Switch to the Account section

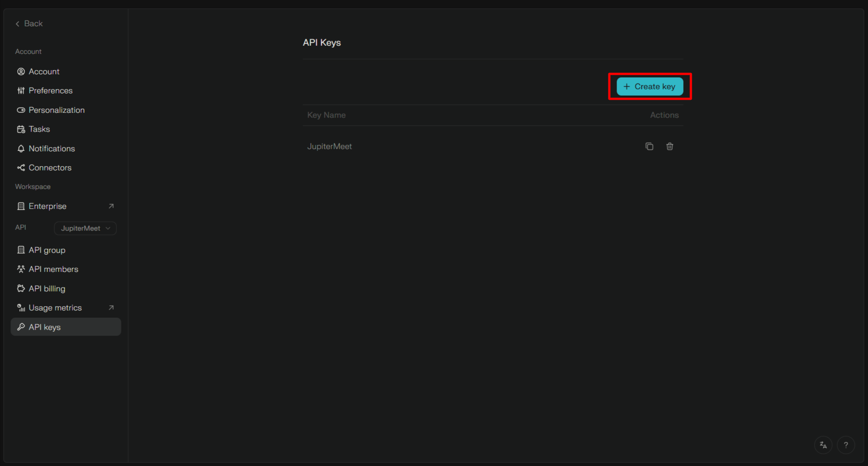[43, 71]
